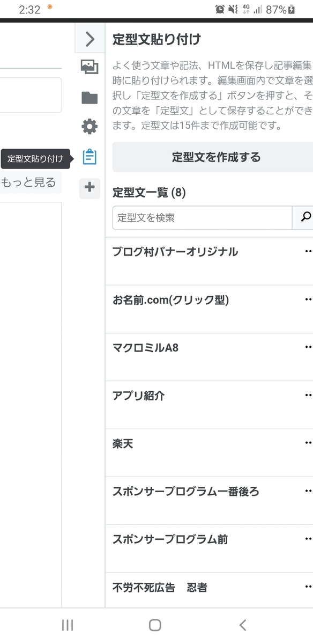Viewport: 313px width, 644px height.
Task: Select the 定型文貼り付け clipboard icon
Action: (x=90, y=157)
